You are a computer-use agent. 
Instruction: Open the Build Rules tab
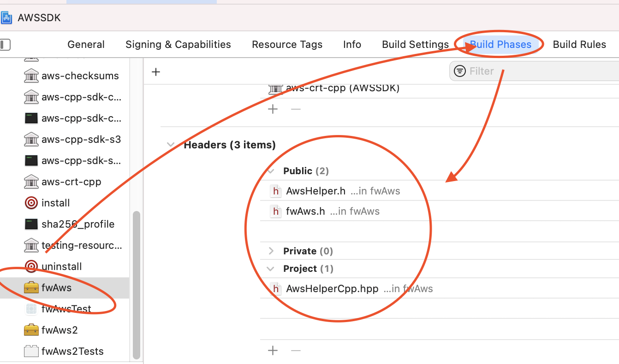[580, 44]
